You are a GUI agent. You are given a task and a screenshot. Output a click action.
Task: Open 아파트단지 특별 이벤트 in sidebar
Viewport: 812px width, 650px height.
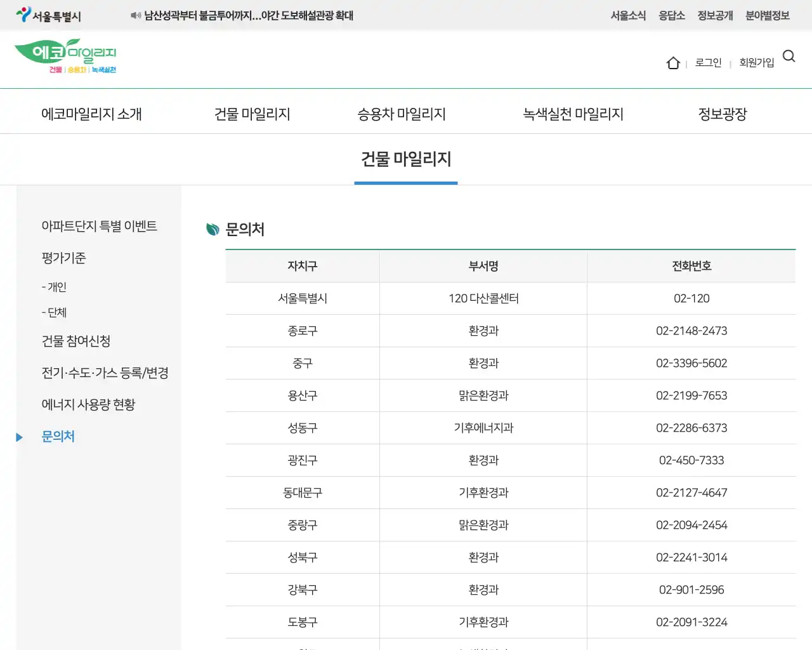click(99, 226)
